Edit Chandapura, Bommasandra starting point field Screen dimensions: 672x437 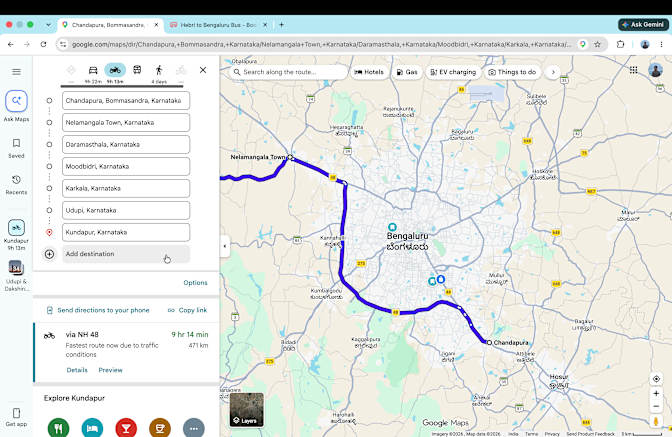pyautogui.click(x=126, y=101)
